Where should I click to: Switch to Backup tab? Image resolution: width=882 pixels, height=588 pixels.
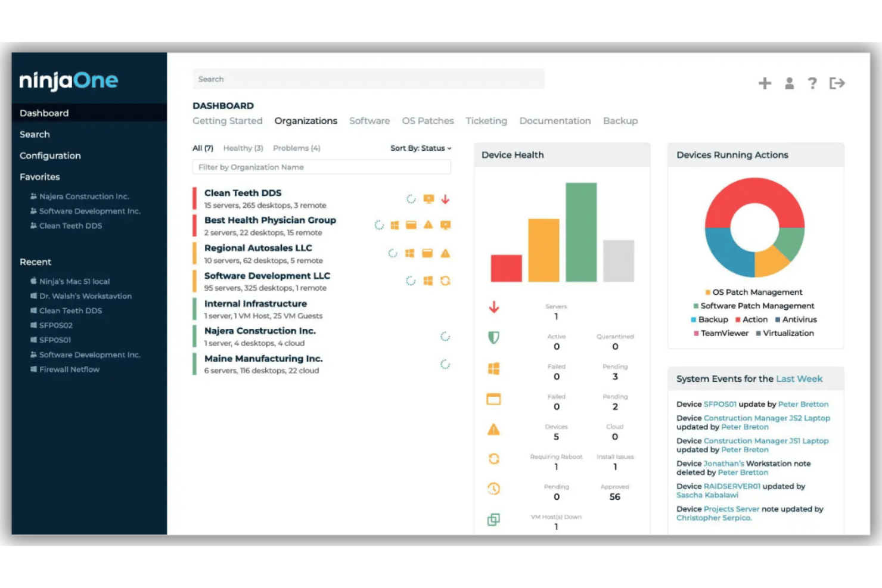click(620, 121)
